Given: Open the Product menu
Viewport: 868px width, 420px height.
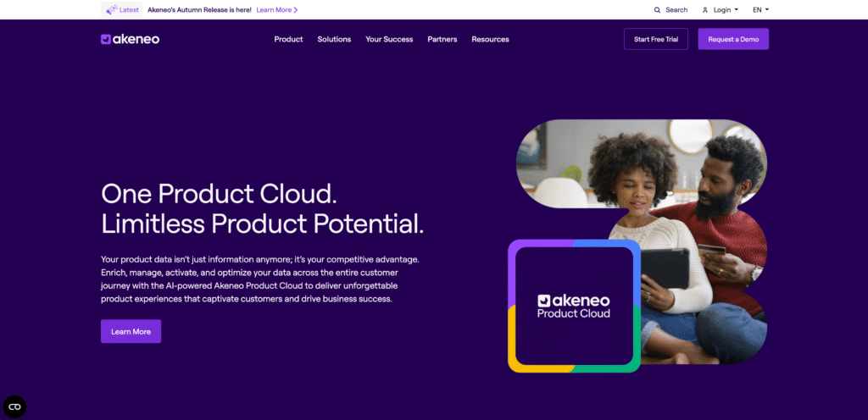Looking at the screenshot, I should [288, 39].
